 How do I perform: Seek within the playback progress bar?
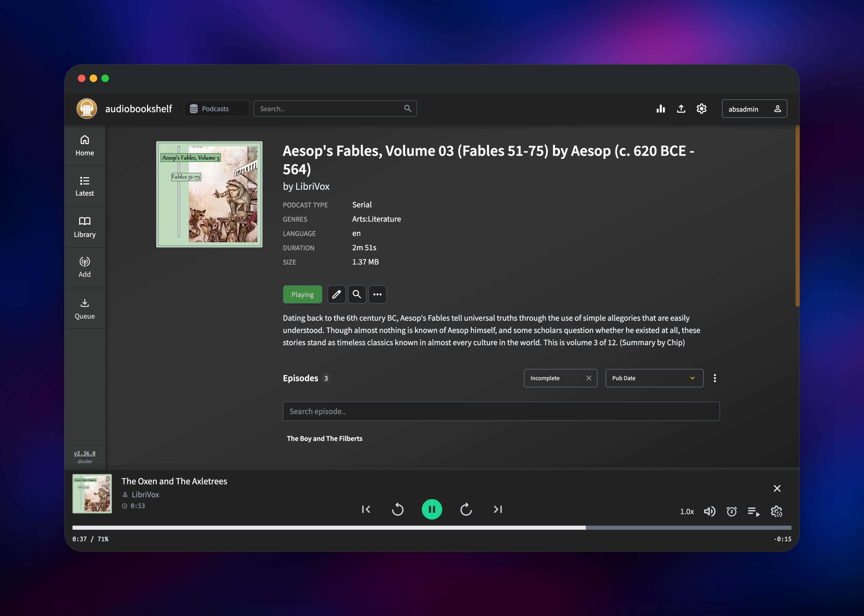pos(432,528)
